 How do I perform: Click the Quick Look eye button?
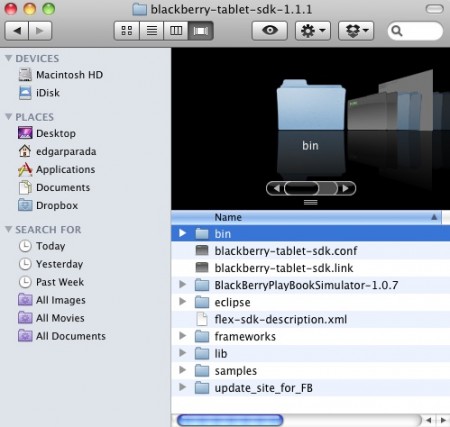tap(270, 31)
